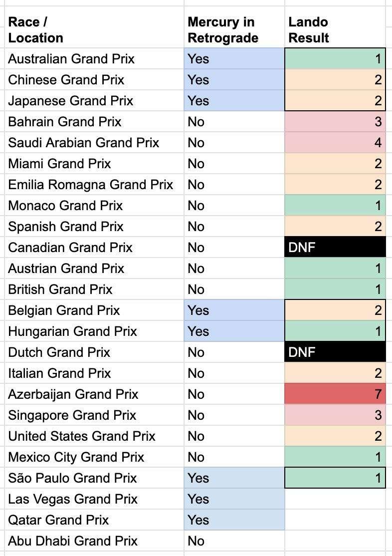Select the red cell containing 7
The image size is (392, 556).
coord(335,394)
